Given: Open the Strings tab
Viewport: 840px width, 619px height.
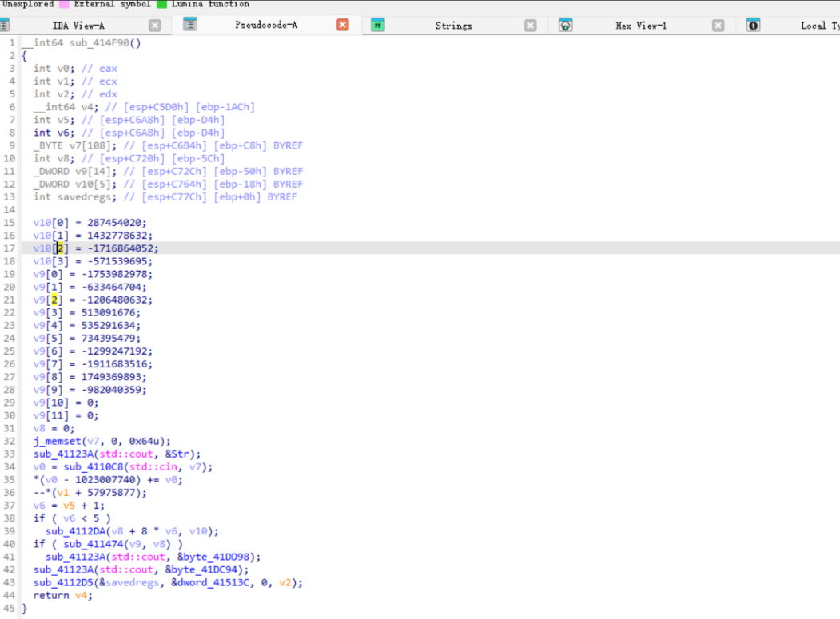Looking at the screenshot, I should pyautogui.click(x=453, y=26).
